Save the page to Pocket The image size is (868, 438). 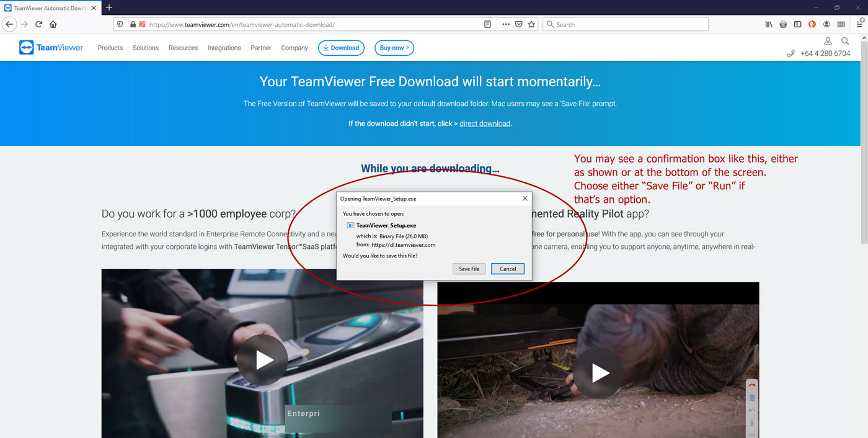coord(519,24)
